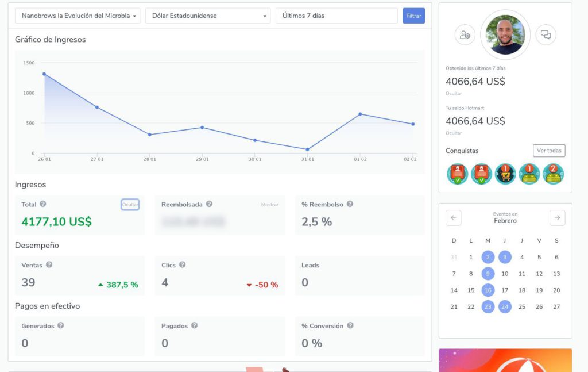Go to next month in events calendar
588x372 pixels.
(x=557, y=218)
